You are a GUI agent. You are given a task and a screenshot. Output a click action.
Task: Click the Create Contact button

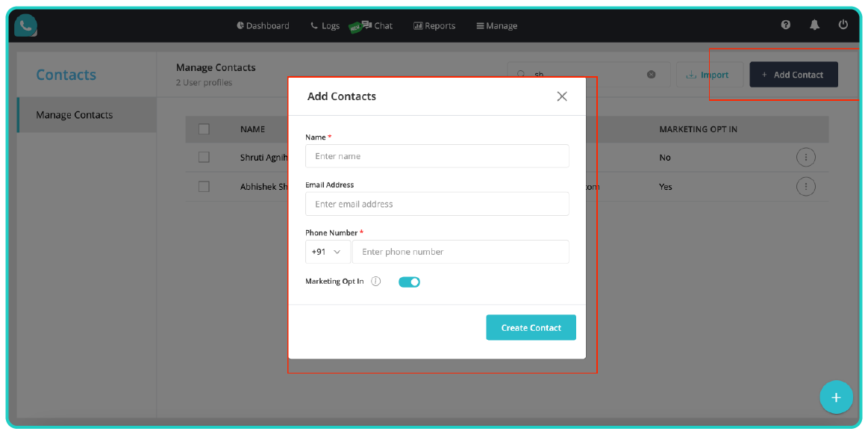(531, 327)
